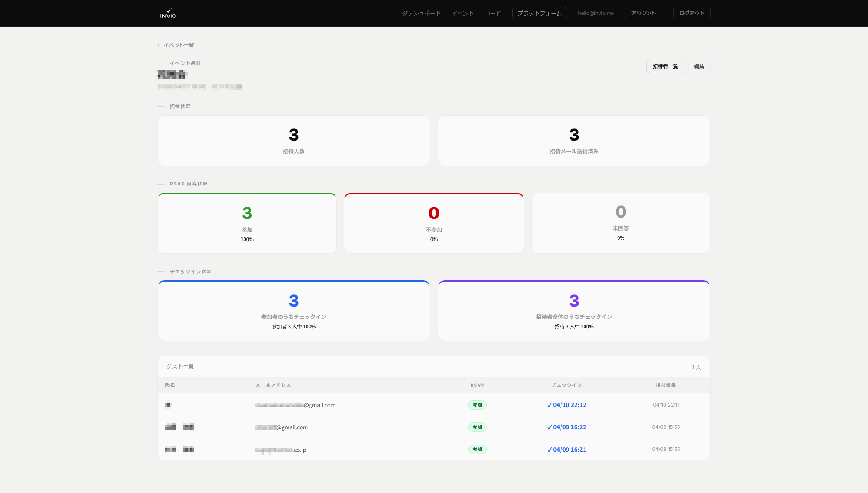Click the アカウント button
868x493 pixels.
tap(643, 13)
